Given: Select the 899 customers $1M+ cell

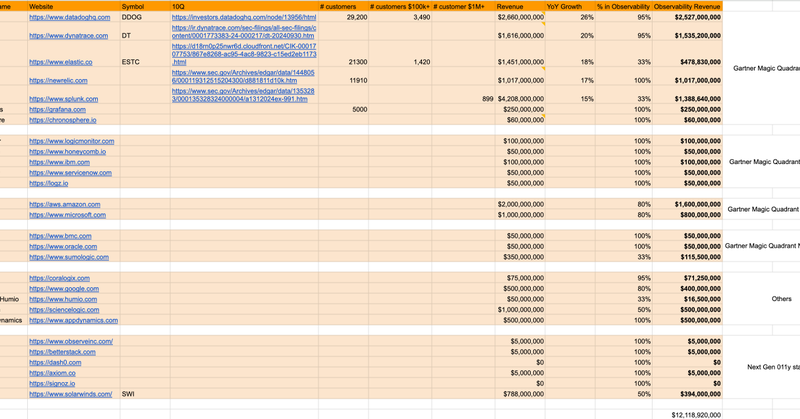Looking at the screenshot, I should [x=463, y=95].
